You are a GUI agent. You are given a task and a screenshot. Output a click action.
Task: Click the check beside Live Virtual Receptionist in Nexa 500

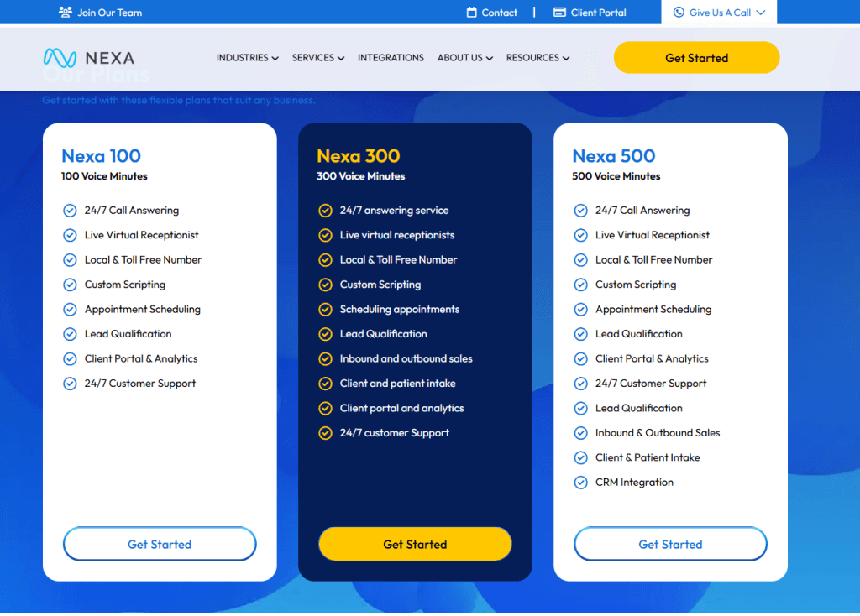[x=580, y=235]
